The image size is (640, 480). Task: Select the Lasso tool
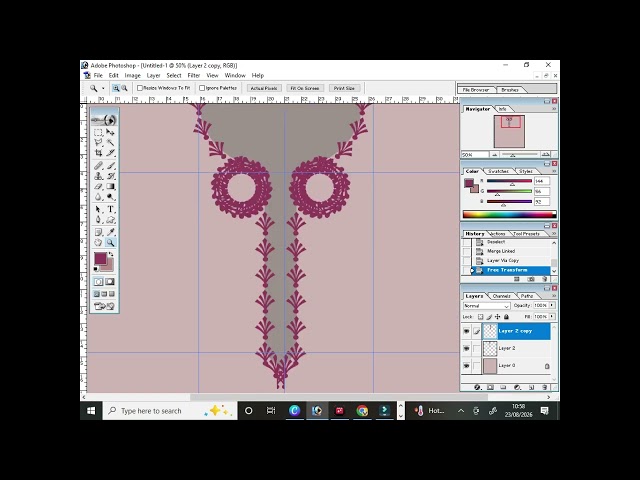98,142
